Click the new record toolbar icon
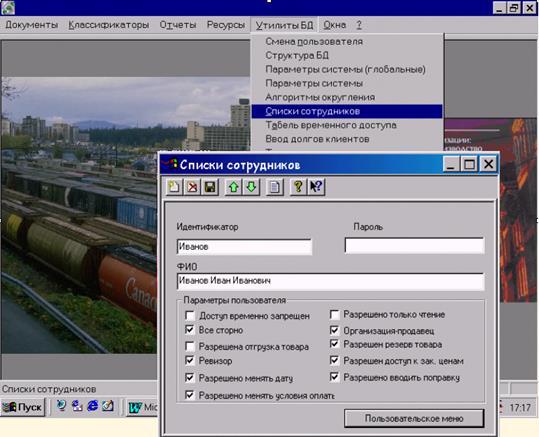The image size is (539, 437). (174, 187)
